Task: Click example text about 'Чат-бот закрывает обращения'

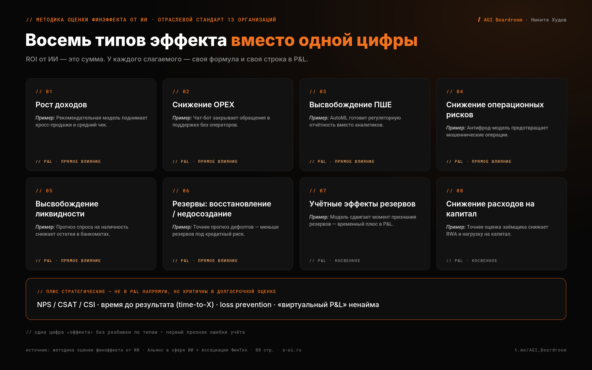Action: [221, 121]
